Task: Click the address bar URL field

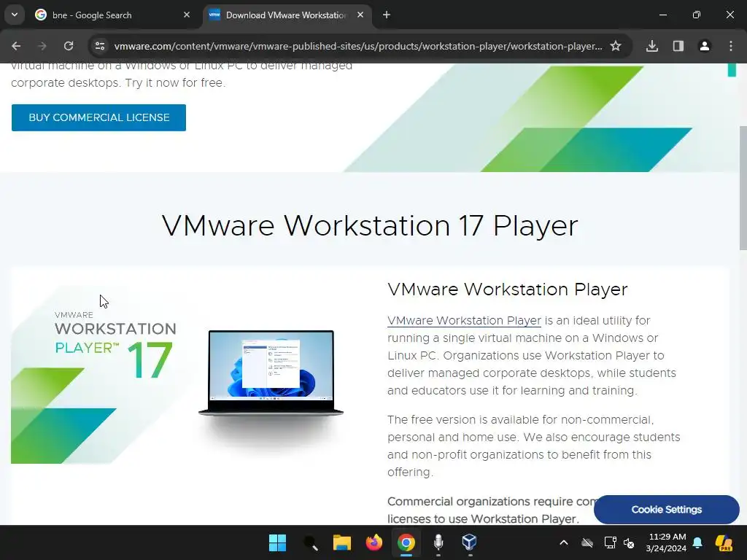Action: pos(357,46)
